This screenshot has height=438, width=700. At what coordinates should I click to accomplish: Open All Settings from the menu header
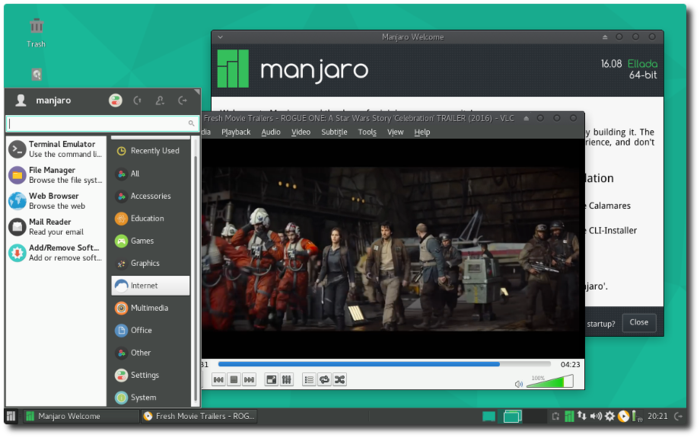115,100
